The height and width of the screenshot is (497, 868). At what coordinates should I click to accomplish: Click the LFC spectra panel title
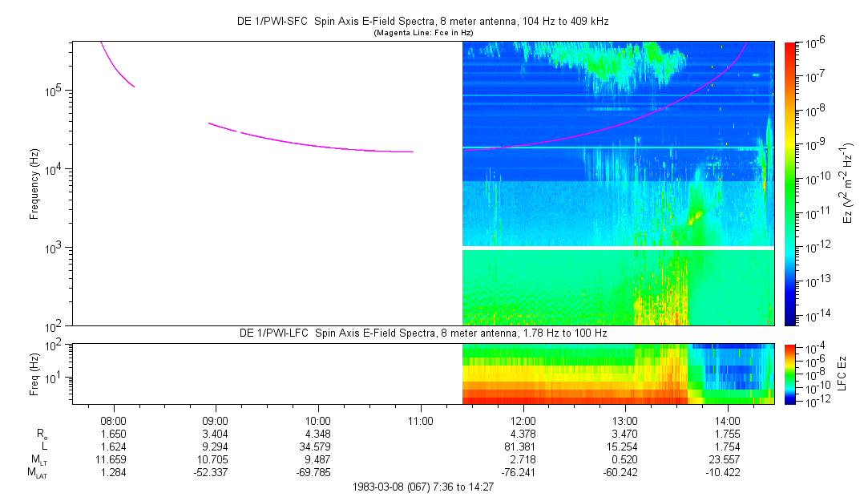[x=423, y=333]
